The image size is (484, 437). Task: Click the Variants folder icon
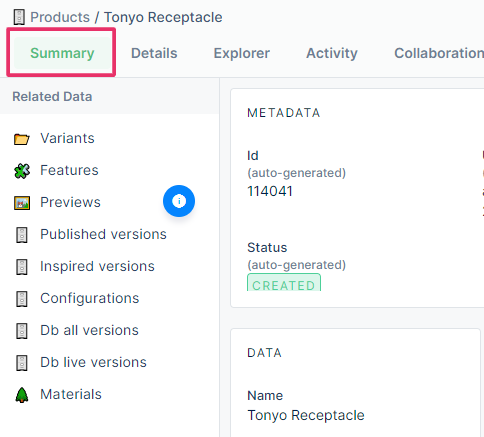point(22,139)
